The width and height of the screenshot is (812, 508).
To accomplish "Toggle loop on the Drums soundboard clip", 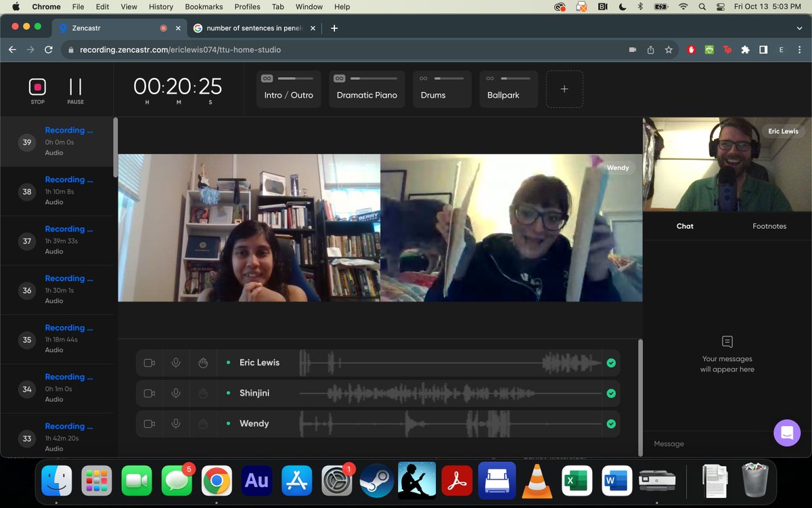I will coord(424,78).
